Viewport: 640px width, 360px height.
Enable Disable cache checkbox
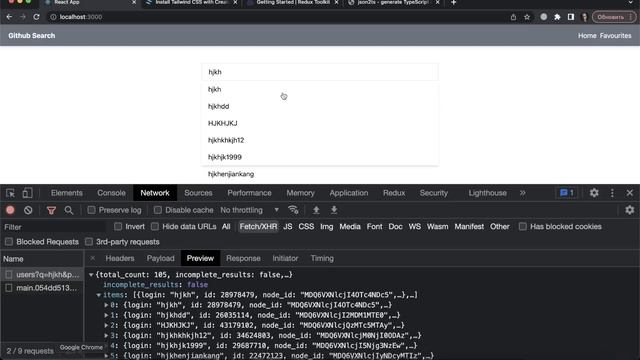click(x=158, y=210)
